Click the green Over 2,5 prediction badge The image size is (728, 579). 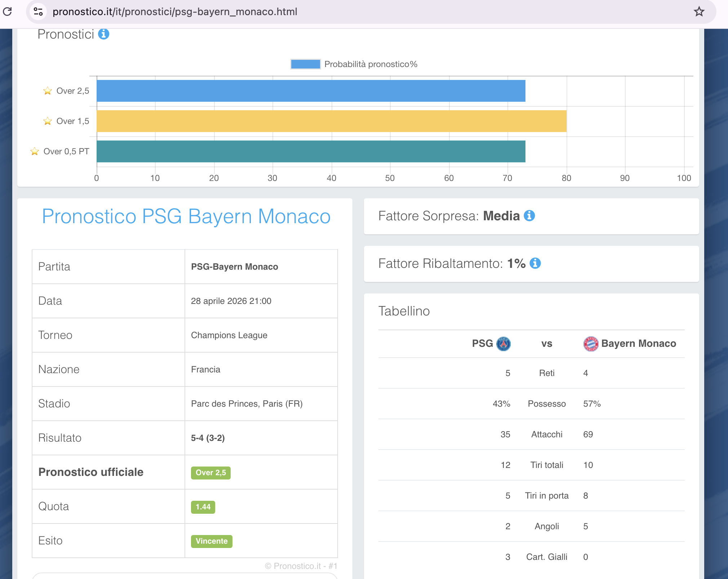[x=210, y=473]
